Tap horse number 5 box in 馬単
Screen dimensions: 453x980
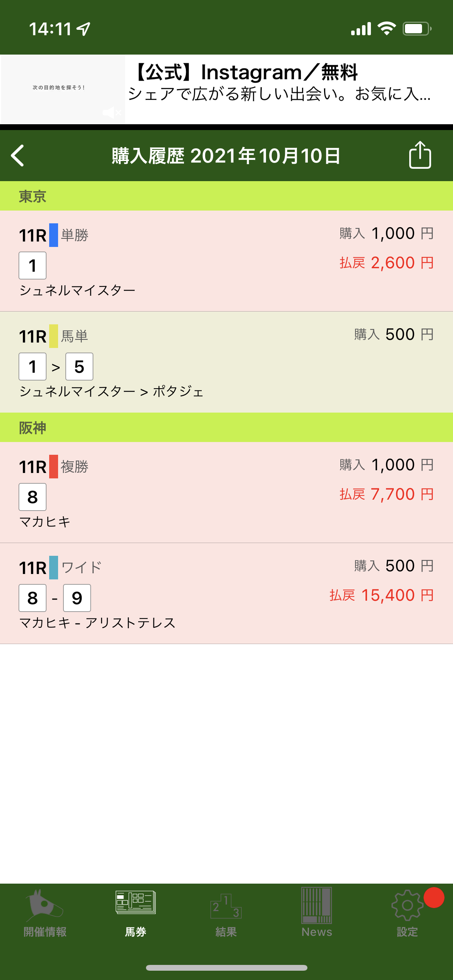79,367
